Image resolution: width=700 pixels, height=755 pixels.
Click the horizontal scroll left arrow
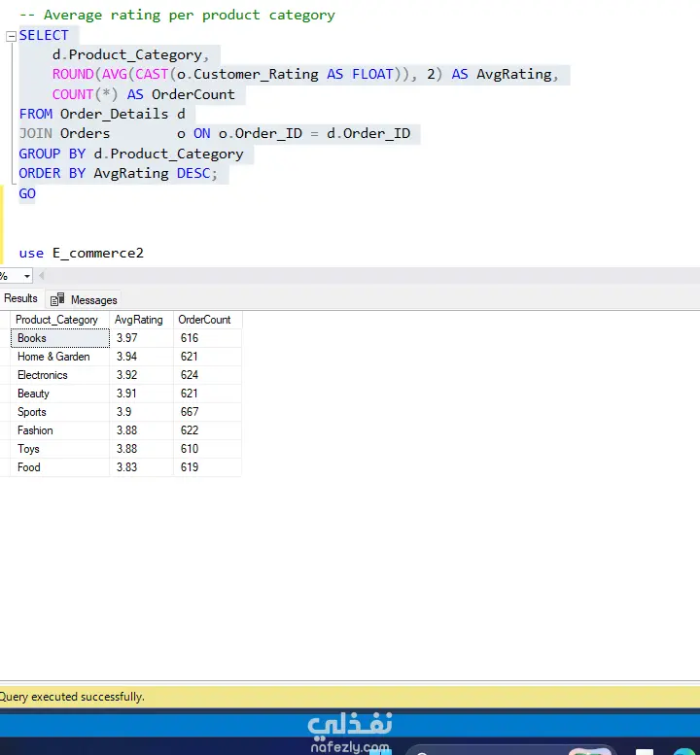coord(42,276)
